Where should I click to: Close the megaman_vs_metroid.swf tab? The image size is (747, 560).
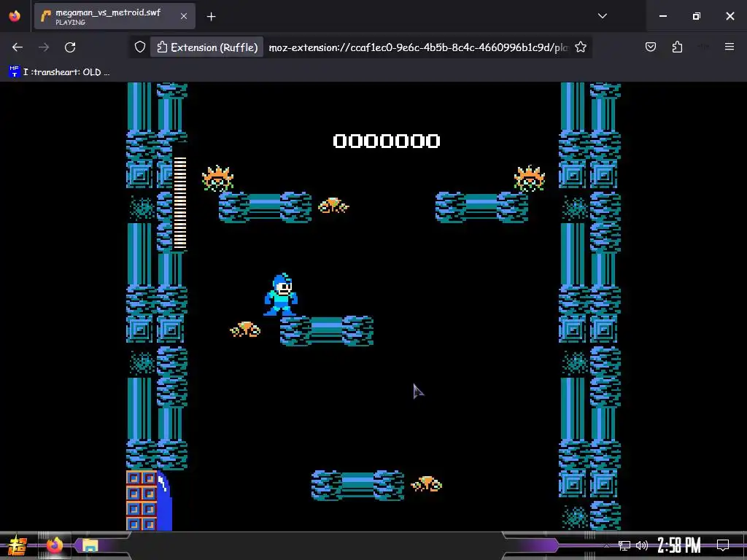coord(184,16)
